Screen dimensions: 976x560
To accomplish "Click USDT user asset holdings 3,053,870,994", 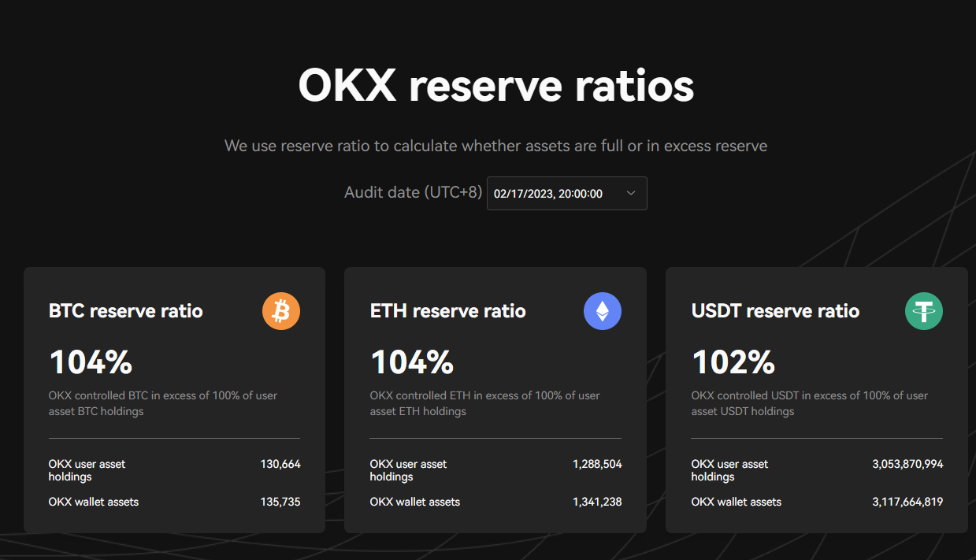I will tap(907, 464).
